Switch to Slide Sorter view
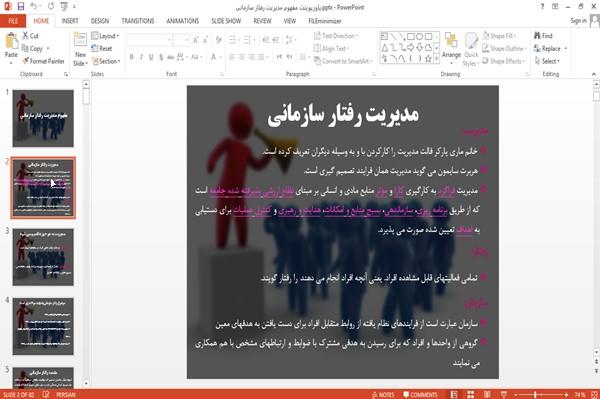 (x=470, y=394)
